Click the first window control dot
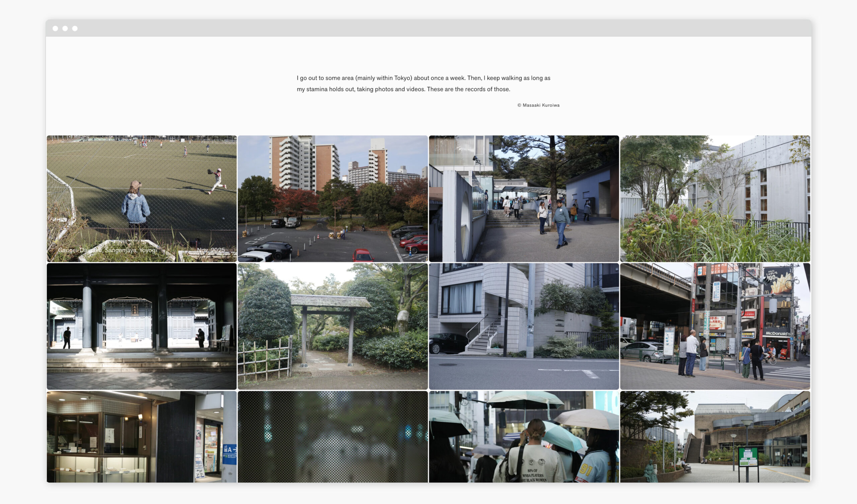The image size is (857, 504). [56, 28]
